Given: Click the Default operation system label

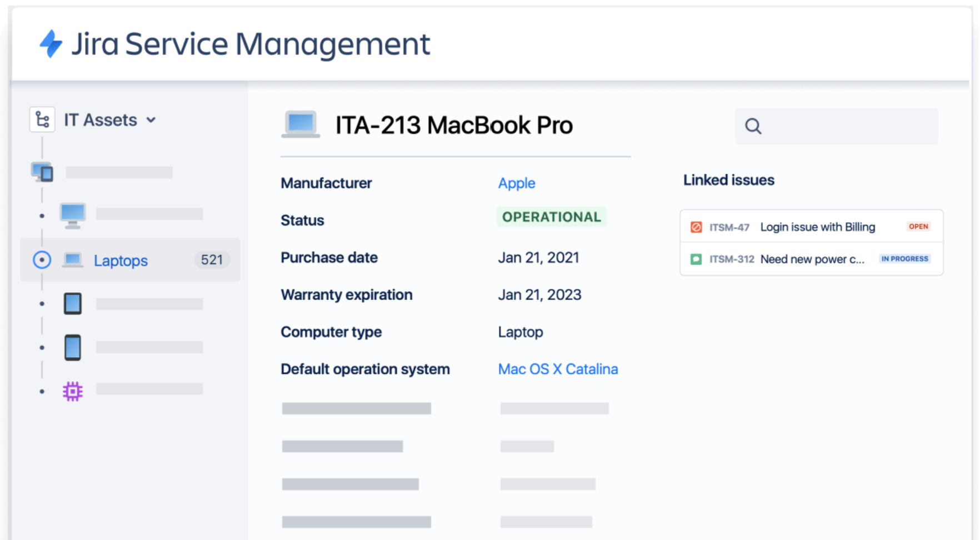Looking at the screenshot, I should [x=365, y=369].
